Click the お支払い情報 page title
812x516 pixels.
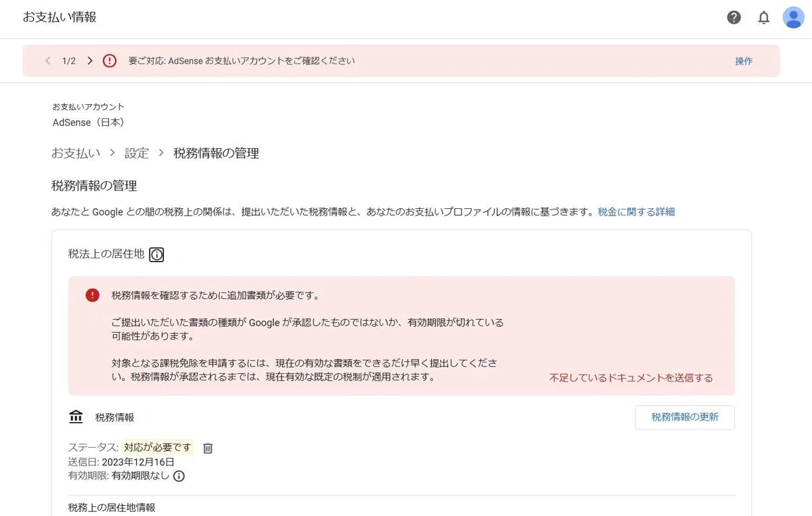[60, 18]
